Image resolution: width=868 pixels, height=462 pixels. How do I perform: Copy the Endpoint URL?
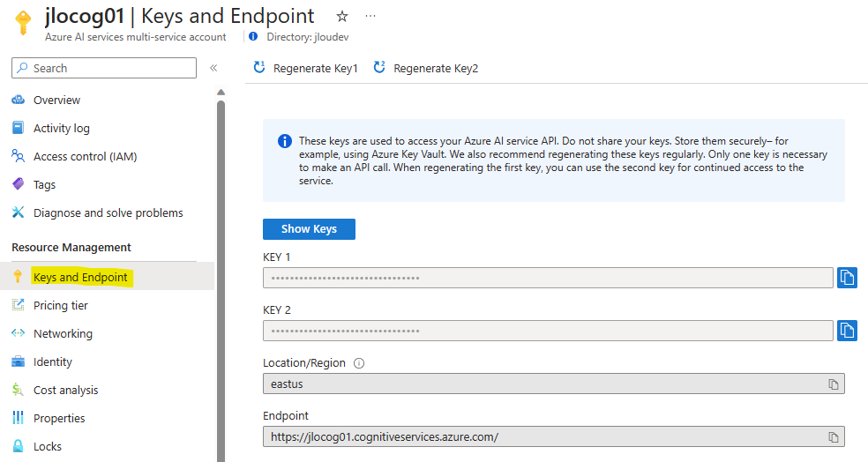833,437
